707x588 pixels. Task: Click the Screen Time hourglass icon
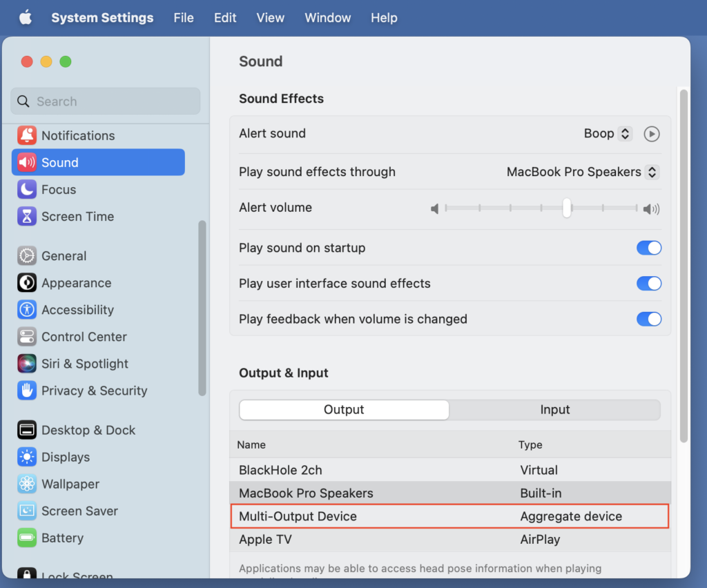point(27,216)
